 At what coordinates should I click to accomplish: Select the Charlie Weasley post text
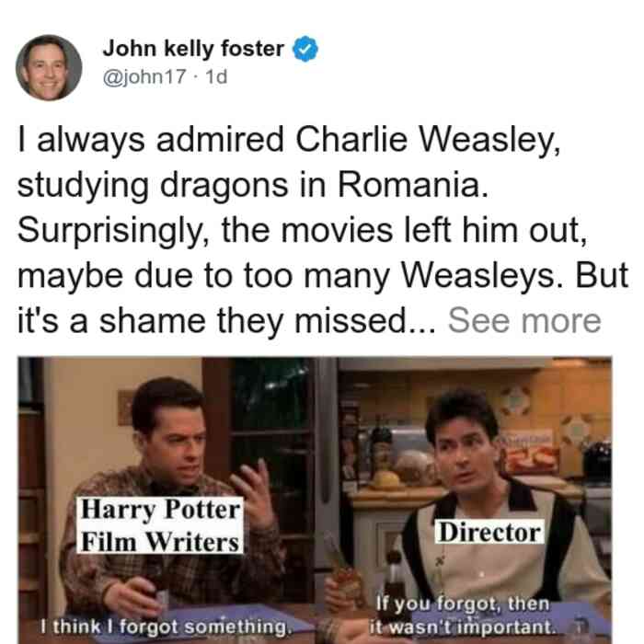(323, 230)
